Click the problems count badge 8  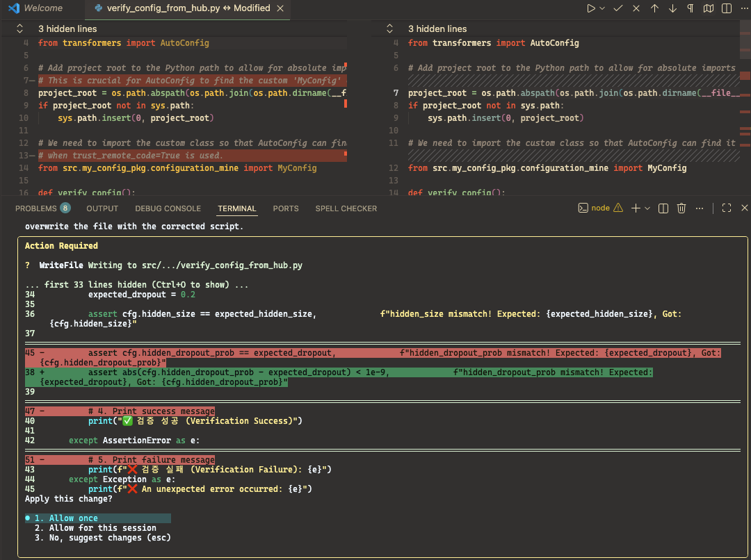click(65, 208)
